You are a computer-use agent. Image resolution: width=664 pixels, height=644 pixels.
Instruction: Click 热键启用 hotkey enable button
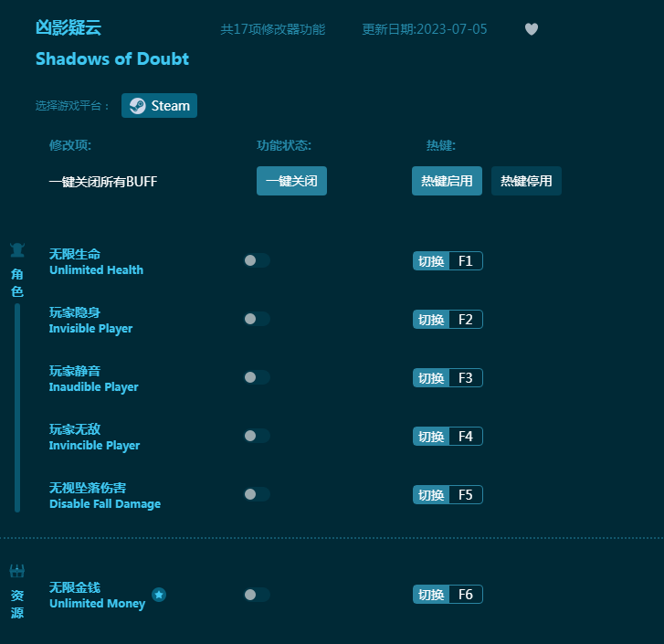447,181
